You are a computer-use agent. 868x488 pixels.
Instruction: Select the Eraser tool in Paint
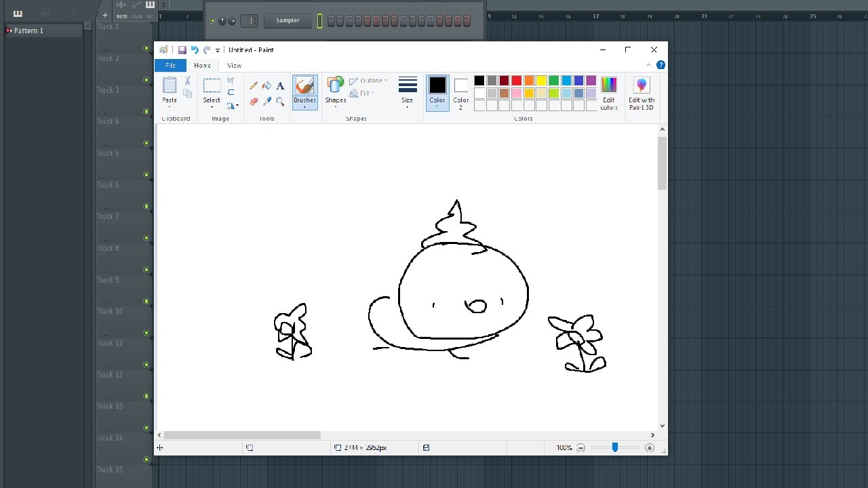point(254,102)
